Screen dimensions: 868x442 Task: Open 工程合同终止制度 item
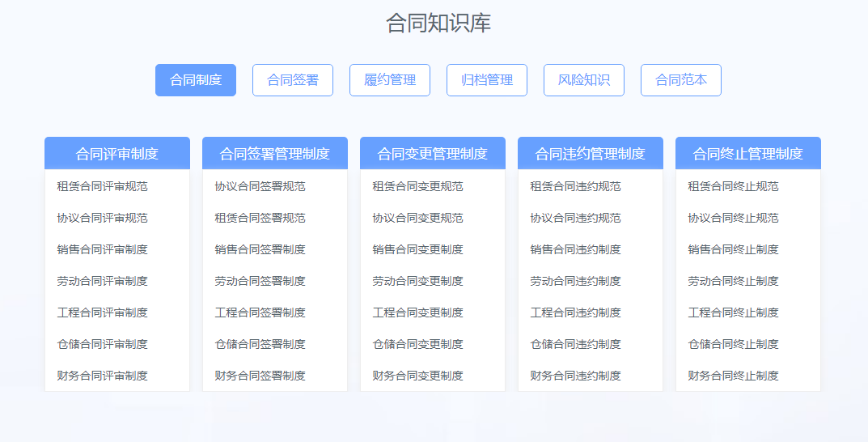[x=734, y=312]
